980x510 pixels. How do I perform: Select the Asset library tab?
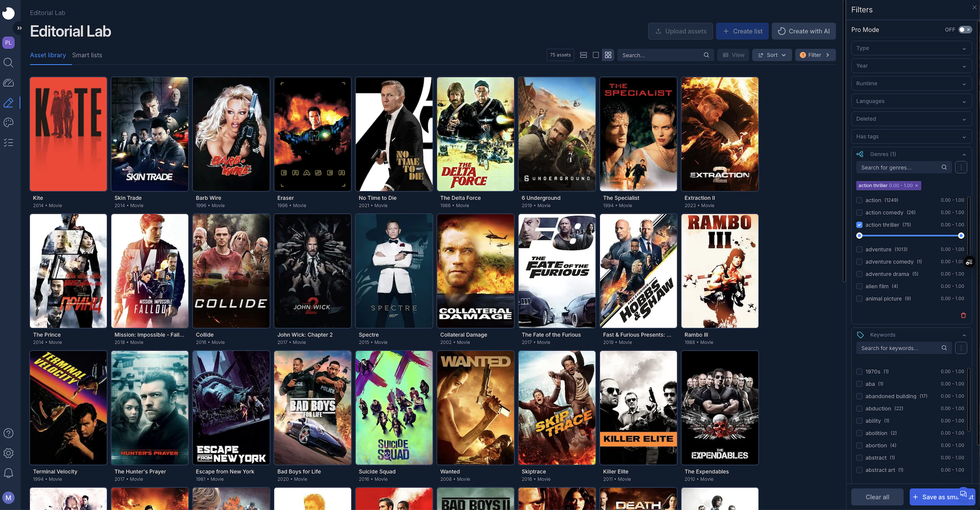tap(48, 55)
